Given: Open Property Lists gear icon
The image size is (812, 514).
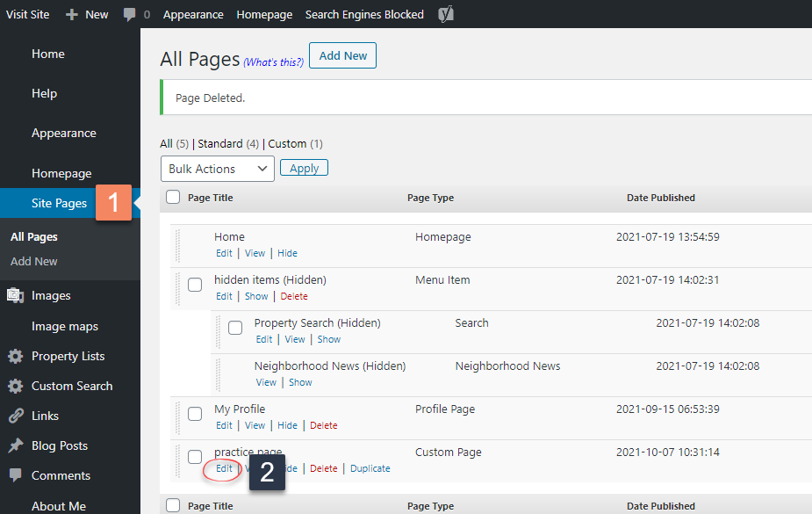Looking at the screenshot, I should [15, 357].
